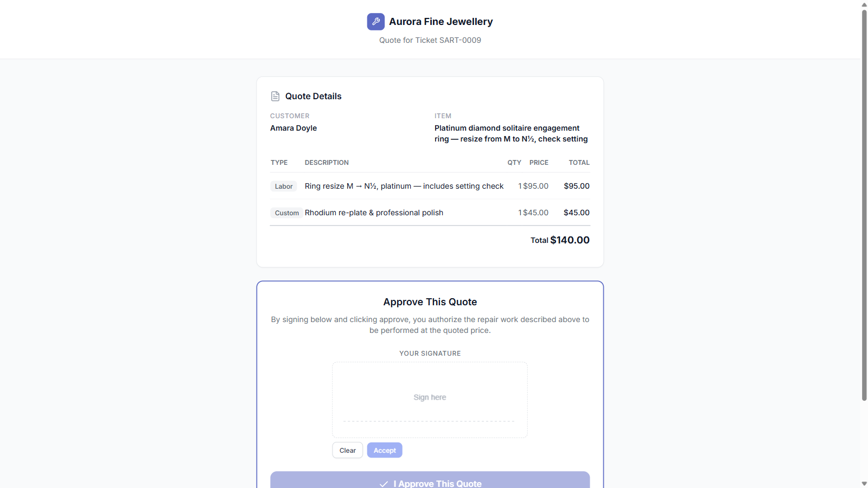868x488 pixels.
Task: Click inside the Sign here signature box
Action: click(430, 400)
